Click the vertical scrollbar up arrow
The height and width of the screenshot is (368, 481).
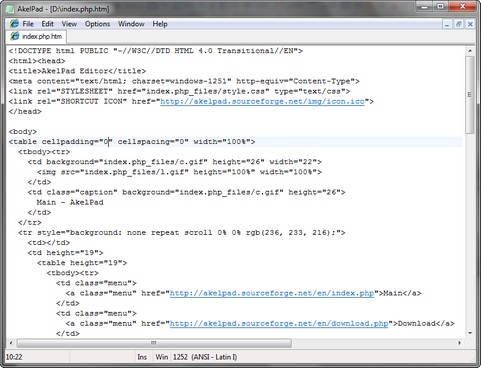click(470, 51)
